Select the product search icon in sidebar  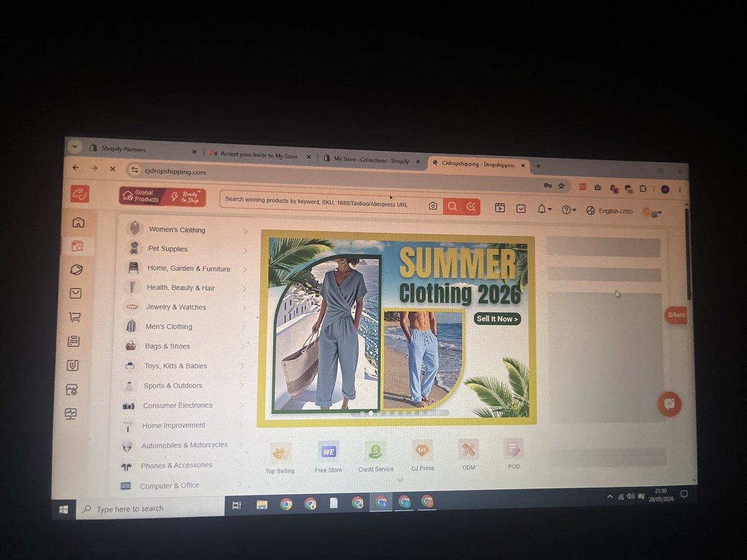77,246
